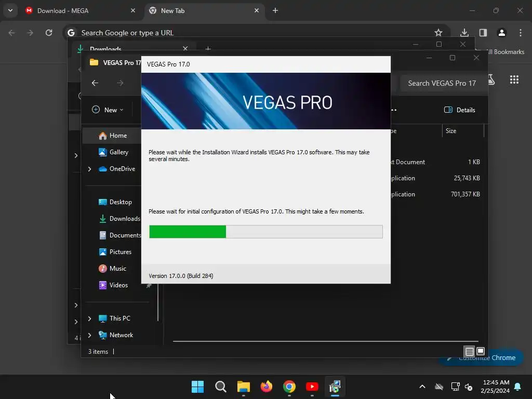532x399 pixels.
Task: Click the VEGAS Pro 17 tab title
Action: (122, 63)
